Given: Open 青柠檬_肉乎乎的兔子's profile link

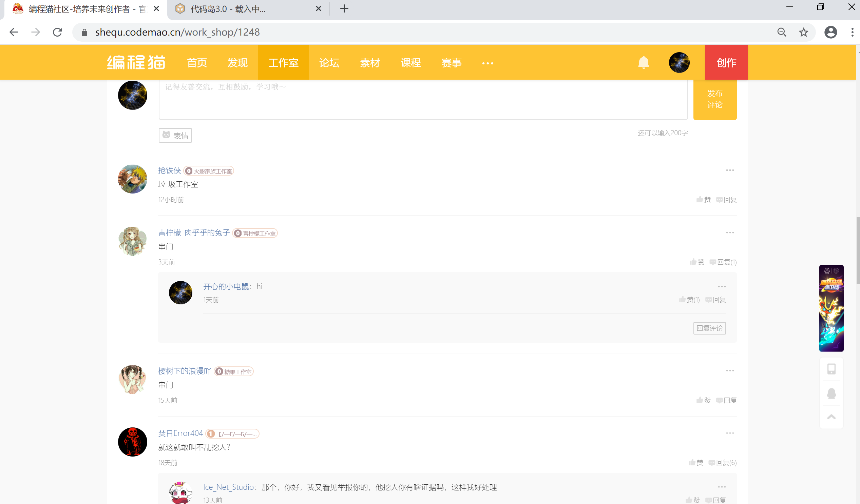Looking at the screenshot, I should pyautogui.click(x=194, y=233).
